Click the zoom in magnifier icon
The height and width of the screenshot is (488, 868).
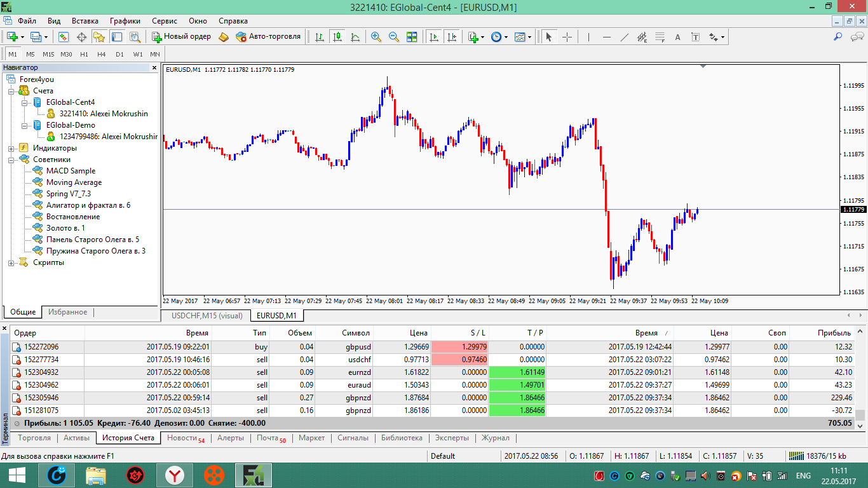pyautogui.click(x=376, y=37)
